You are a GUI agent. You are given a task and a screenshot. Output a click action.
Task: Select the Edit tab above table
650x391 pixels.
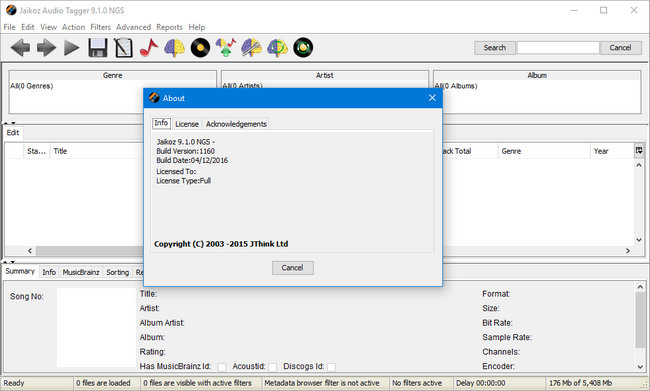click(x=13, y=133)
